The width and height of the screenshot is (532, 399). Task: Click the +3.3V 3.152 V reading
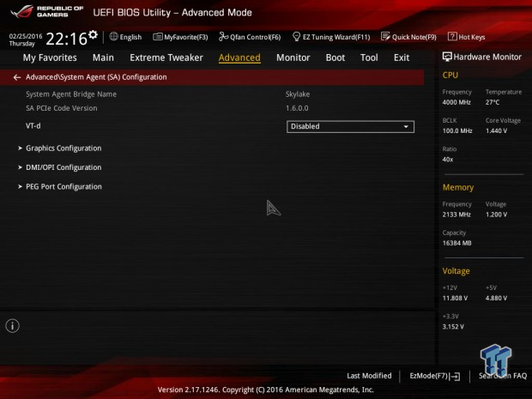(453, 327)
